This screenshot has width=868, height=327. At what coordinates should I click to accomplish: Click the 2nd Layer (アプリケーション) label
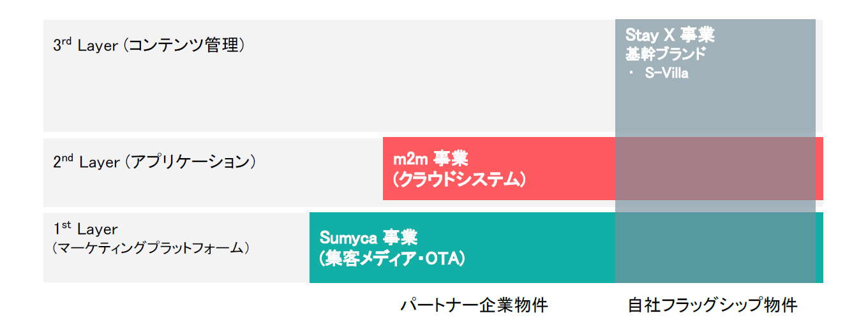[x=154, y=162]
